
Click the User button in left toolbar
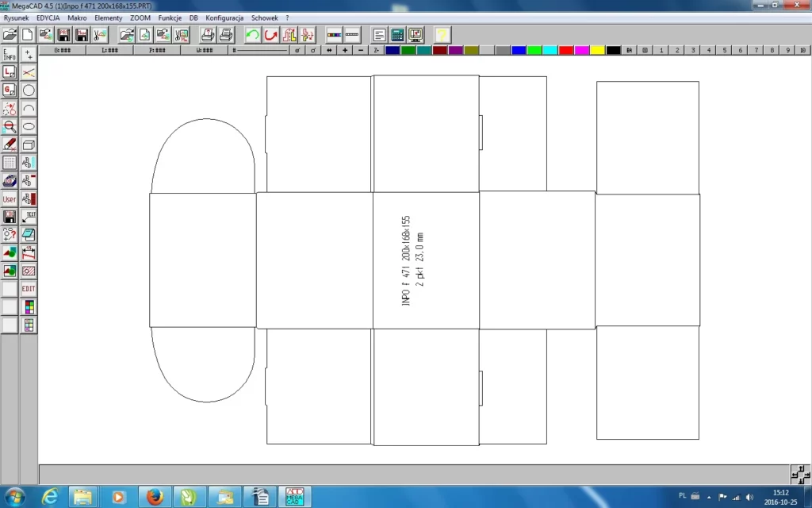tap(10, 198)
